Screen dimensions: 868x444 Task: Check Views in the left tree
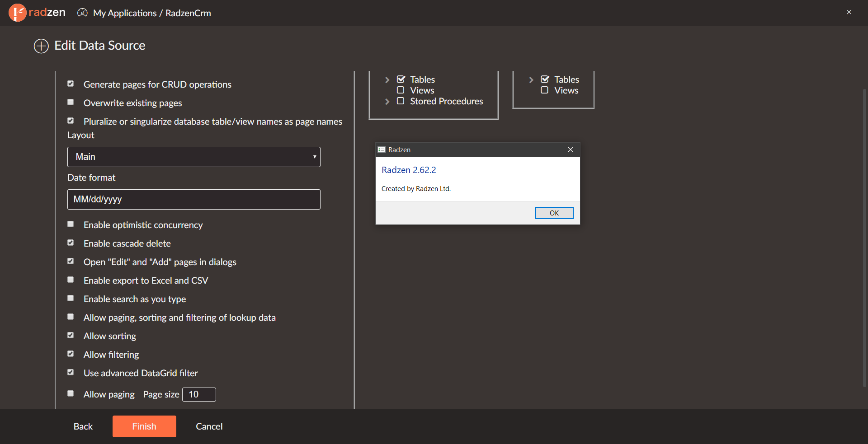click(x=401, y=90)
